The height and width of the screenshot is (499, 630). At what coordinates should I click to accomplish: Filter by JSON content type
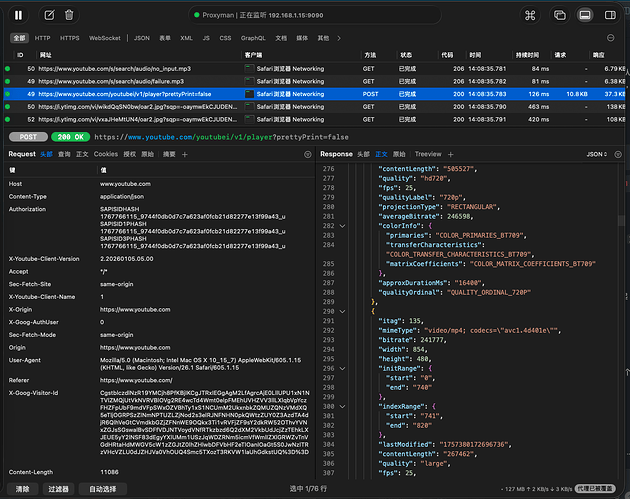point(141,38)
